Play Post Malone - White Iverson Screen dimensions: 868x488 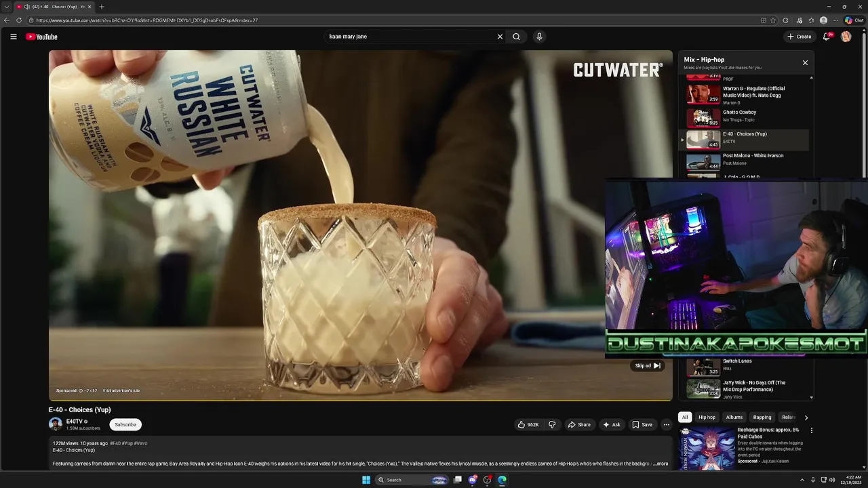tap(744, 161)
